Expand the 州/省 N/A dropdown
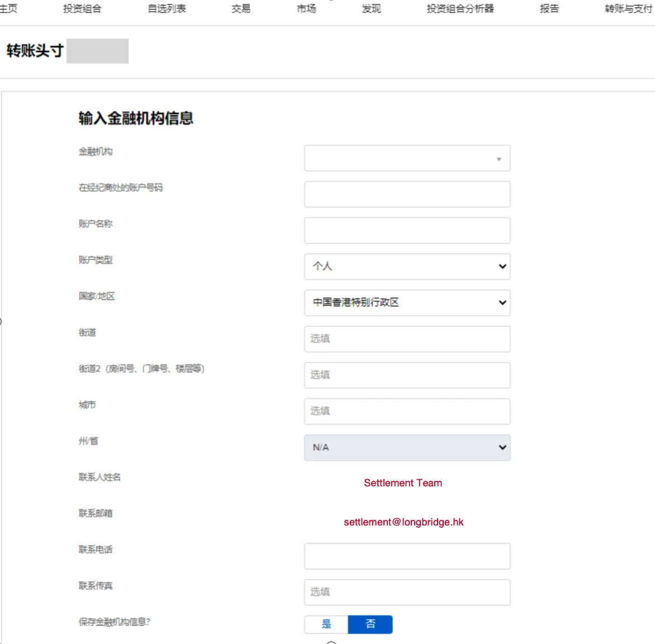This screenshot has height=644, width=655. 407,447
